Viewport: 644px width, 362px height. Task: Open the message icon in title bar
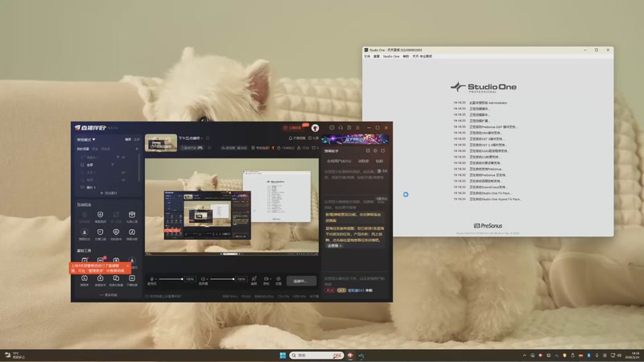pos(332,128)
